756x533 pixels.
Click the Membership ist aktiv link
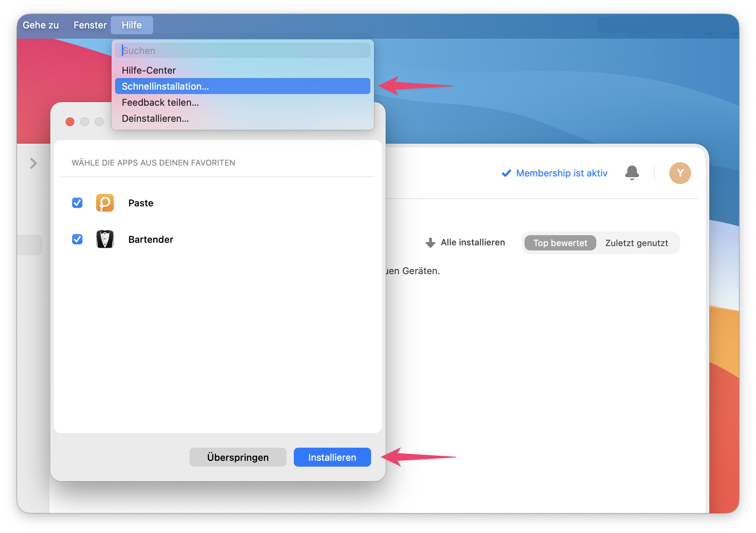(x=562, y=173)
